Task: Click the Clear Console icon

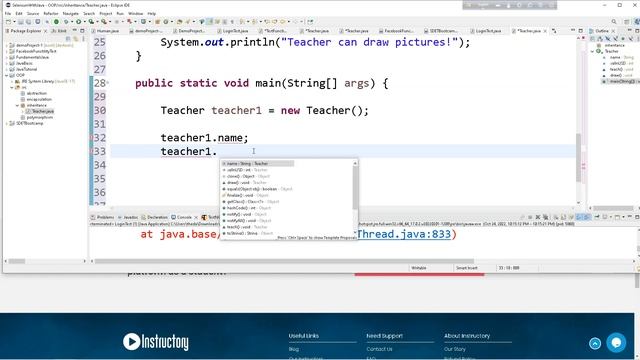Action: coord(556,217)
